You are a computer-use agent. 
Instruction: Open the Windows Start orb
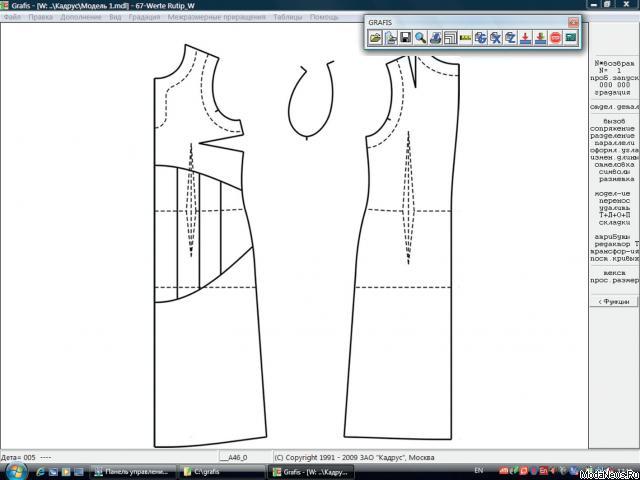[17, 471]
